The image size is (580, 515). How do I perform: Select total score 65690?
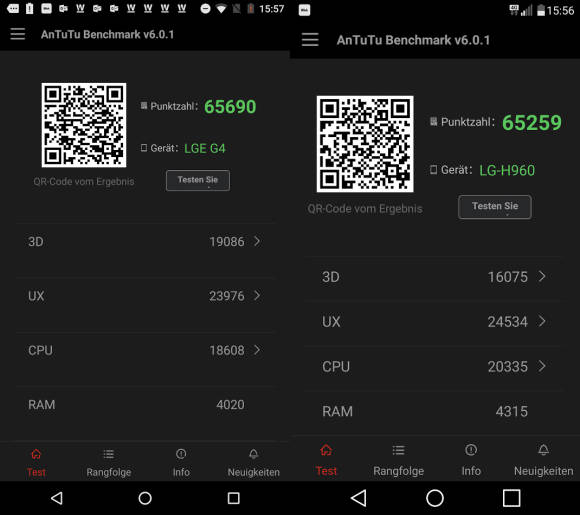[x=230, y=107]
